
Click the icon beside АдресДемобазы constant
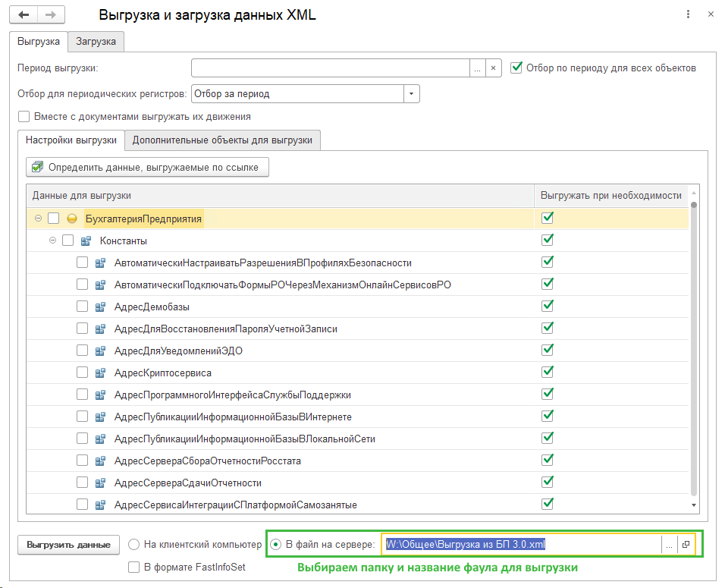tap(100, 307)
